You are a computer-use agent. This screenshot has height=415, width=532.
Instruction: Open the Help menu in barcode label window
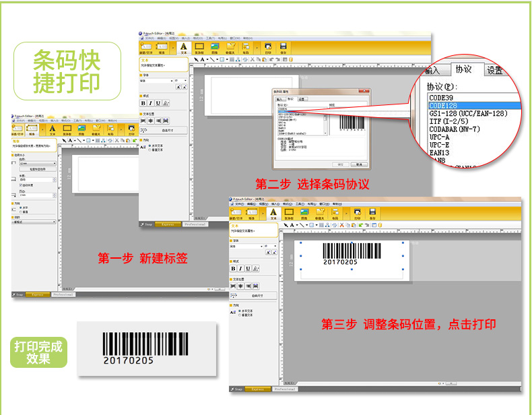[337, 204]
